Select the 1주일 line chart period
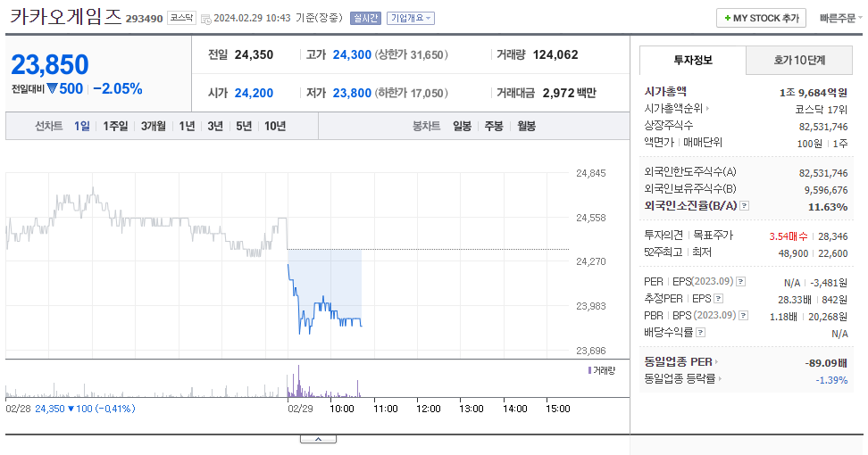The height and width of the screenshot is (455, 868). (x=115, y=126)
